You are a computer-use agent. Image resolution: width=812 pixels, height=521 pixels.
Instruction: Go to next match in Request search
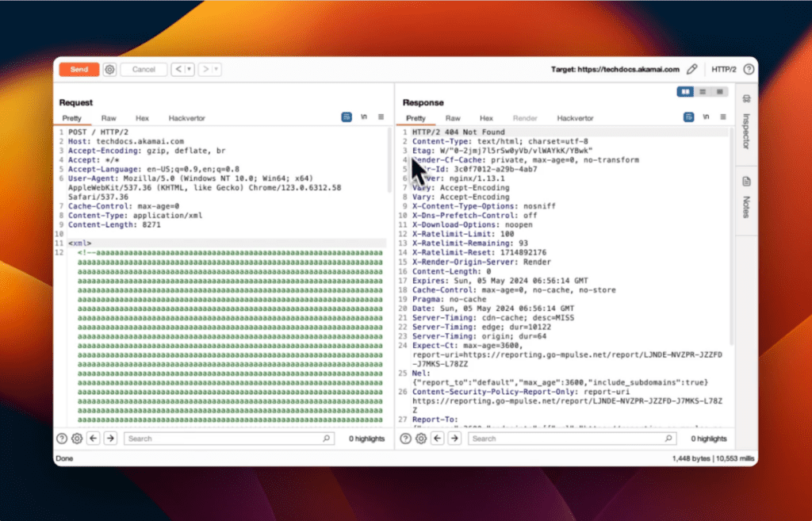pos(110,439)
